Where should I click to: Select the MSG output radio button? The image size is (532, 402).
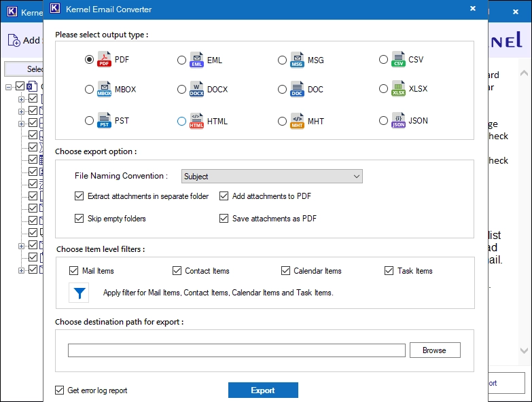pos(282,60)
